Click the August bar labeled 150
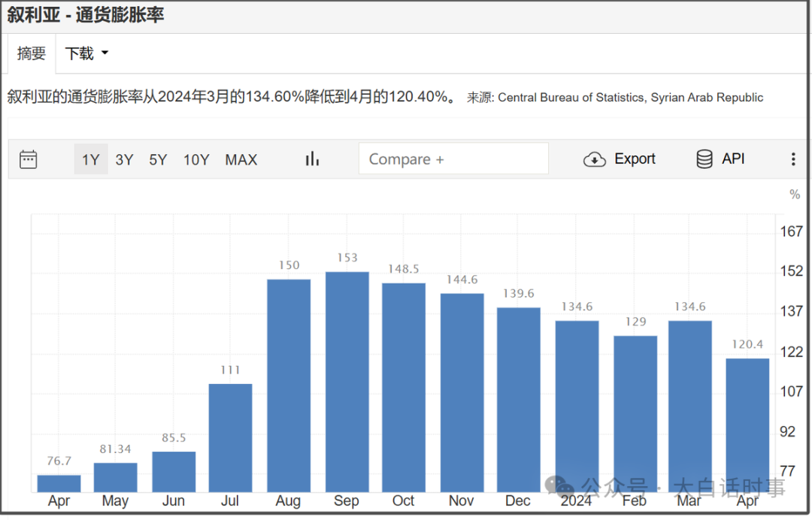Screen dimensions: 812x520 click(289, 385)
